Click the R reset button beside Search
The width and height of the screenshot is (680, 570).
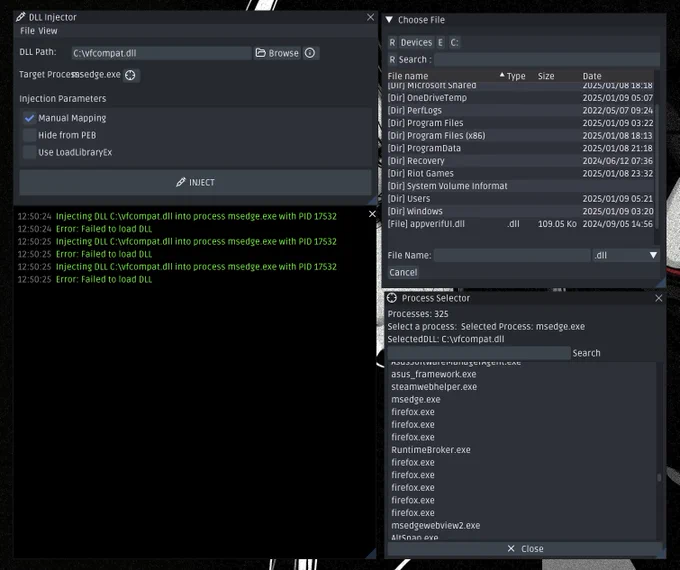pyautogui.click(x=392, y=59)
